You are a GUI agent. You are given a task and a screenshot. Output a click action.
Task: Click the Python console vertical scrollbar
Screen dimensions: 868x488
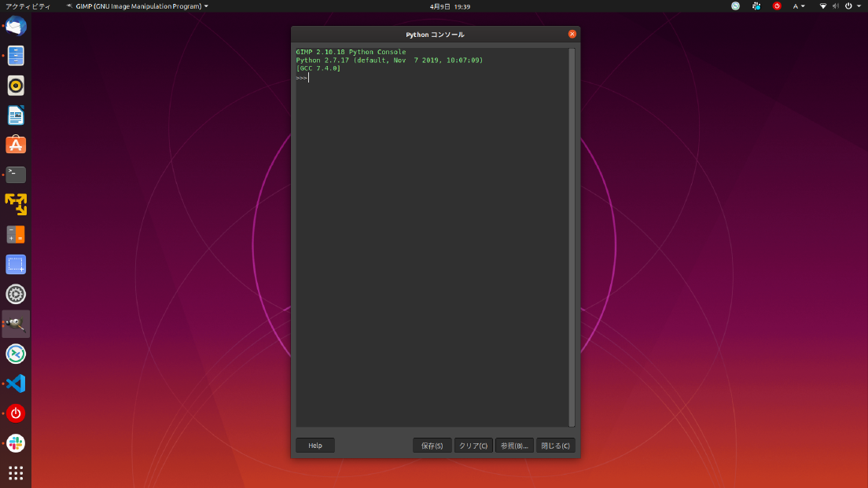click(x=572, y=237)
